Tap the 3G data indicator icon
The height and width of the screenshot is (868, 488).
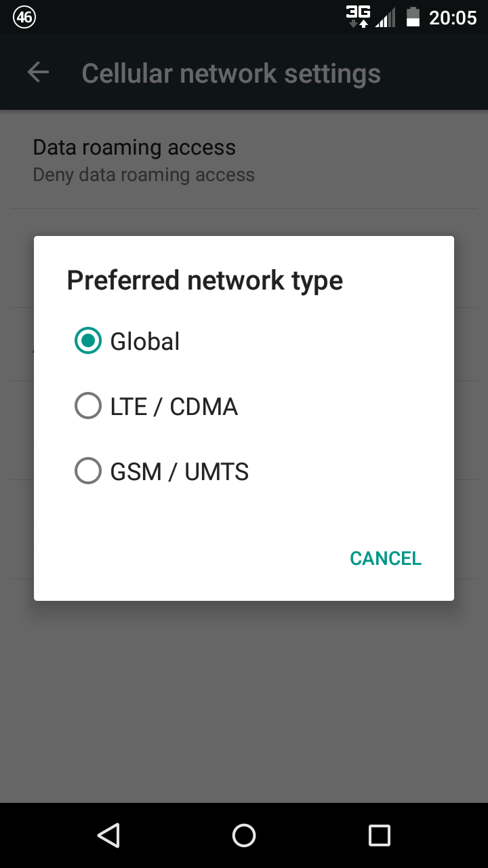tap(358, 17)
